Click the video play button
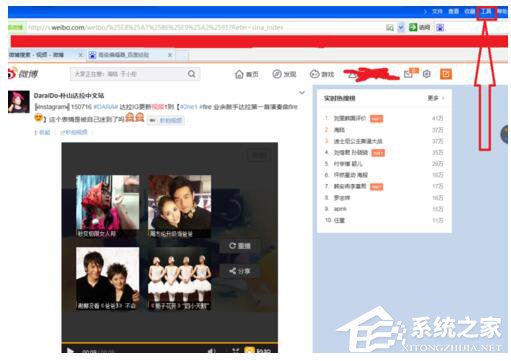Screen dimensions: 511x361 pyautogui.click(x=70, y=350)
